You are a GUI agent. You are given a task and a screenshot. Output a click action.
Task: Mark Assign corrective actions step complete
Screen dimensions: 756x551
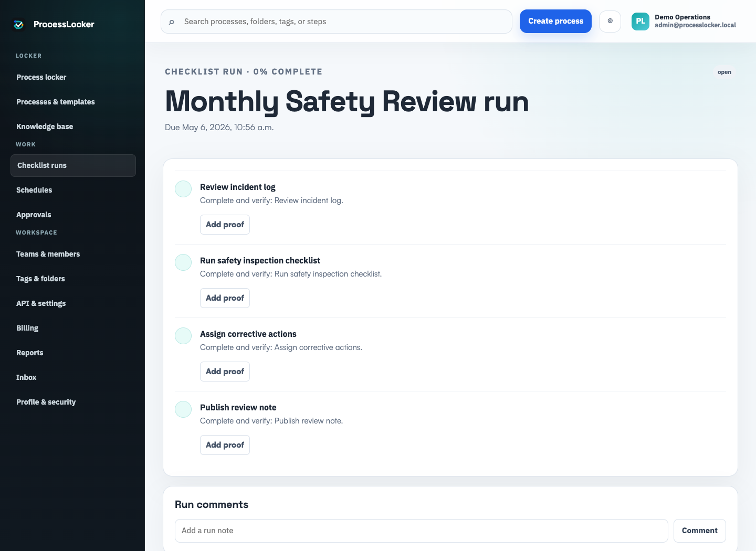point(183,336)
